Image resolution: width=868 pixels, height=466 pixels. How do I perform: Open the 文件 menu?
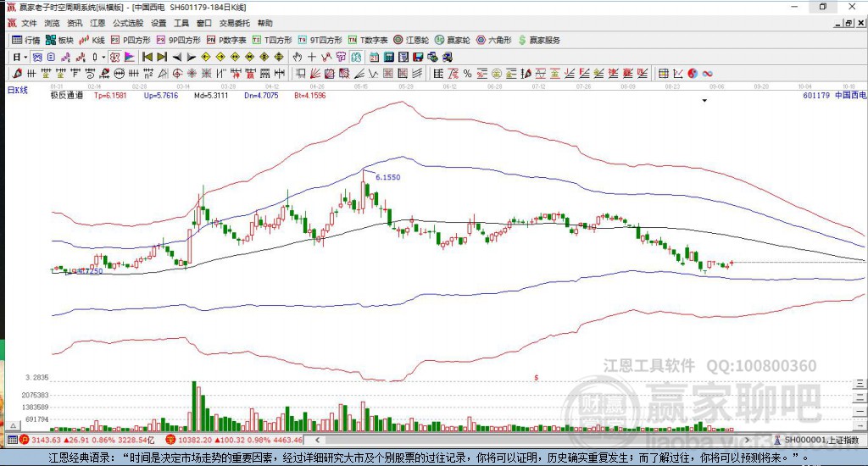tap(29, 23)
